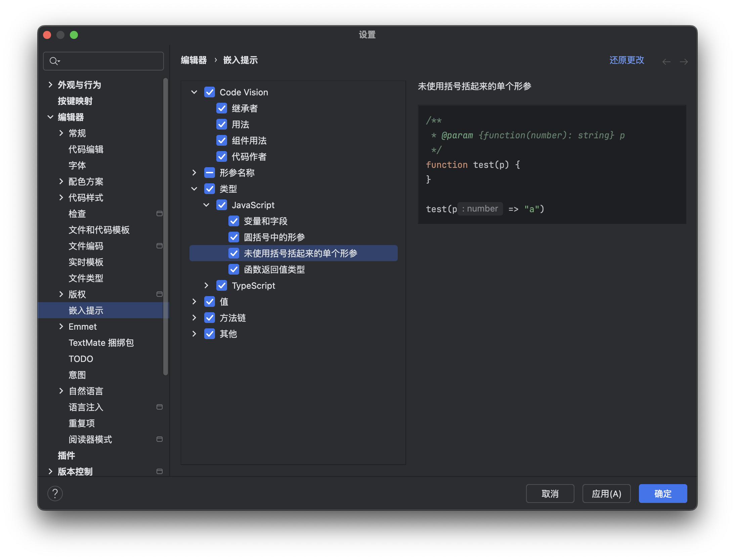Click project-level icon beside 阅读器模式

point(160,439)
